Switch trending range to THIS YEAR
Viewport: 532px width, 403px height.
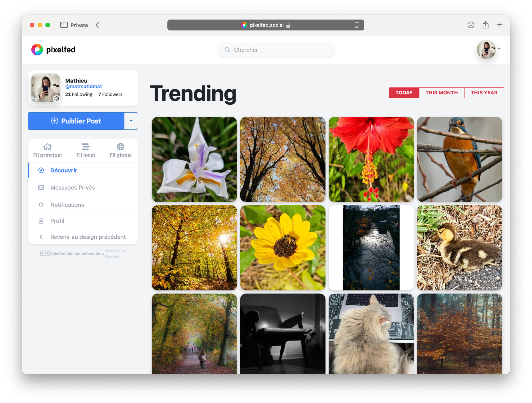[x=484, y=93]
